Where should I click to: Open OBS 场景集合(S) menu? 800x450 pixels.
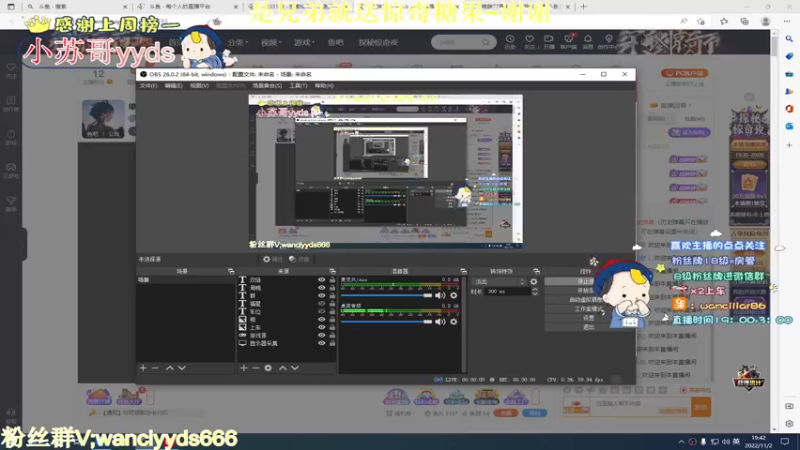click(267, 86)
